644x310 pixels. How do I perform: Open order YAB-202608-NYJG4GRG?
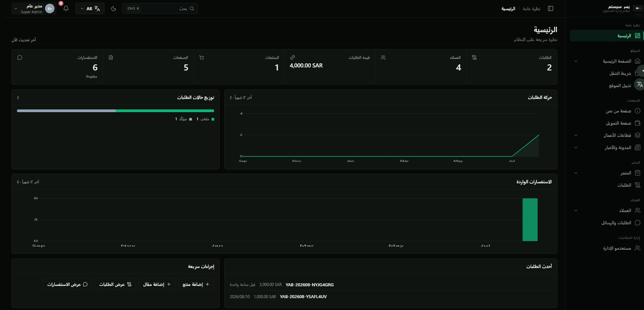(x=310, y=285)
